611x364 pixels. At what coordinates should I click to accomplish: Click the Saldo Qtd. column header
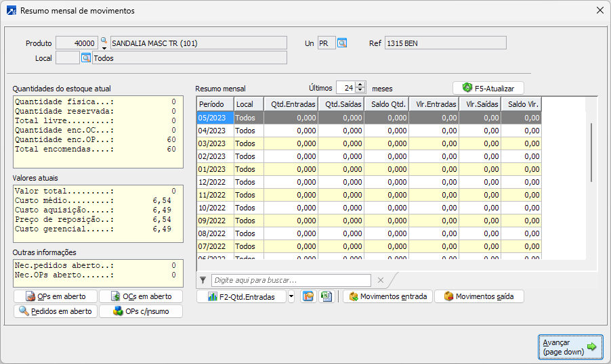(x=387, y=104)
